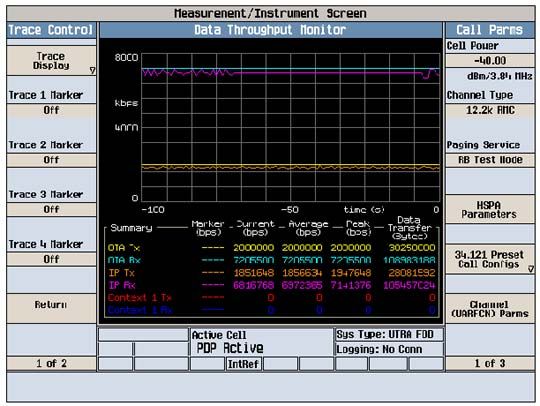540x406 pixels.
Task: Select Cell Power value -40.00
Action: point(490,61)
